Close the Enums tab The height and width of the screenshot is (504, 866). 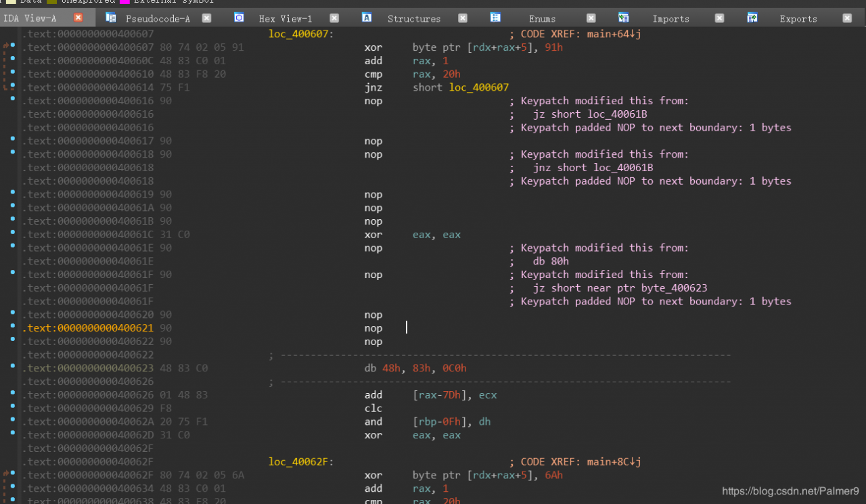591,18
